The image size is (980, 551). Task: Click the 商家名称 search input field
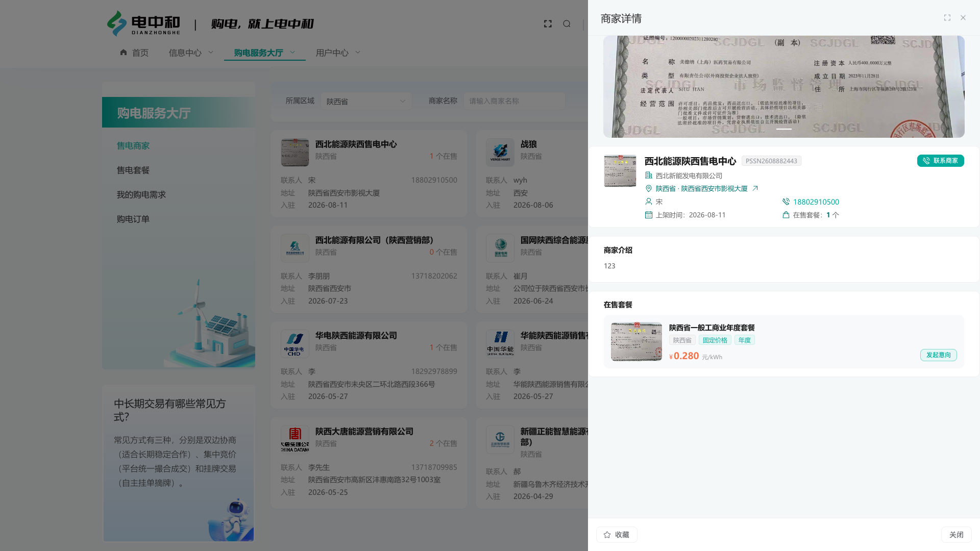point(514,101)
